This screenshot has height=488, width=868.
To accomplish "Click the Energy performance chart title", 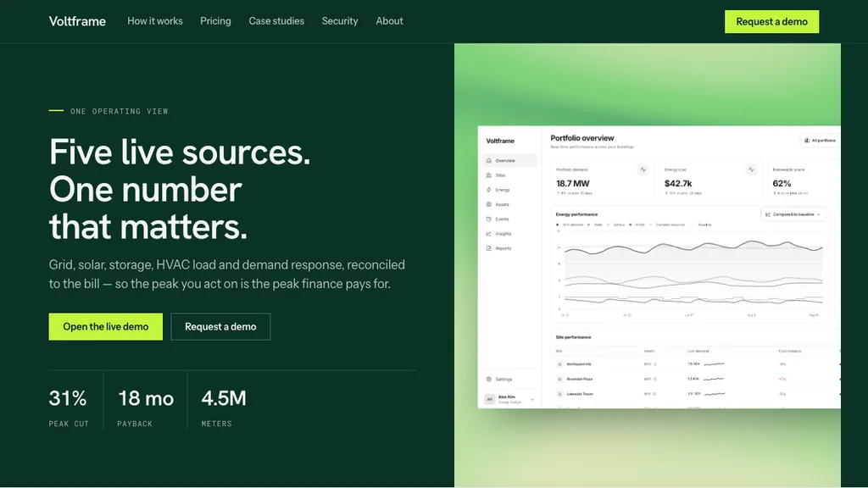I will [576, 214].
